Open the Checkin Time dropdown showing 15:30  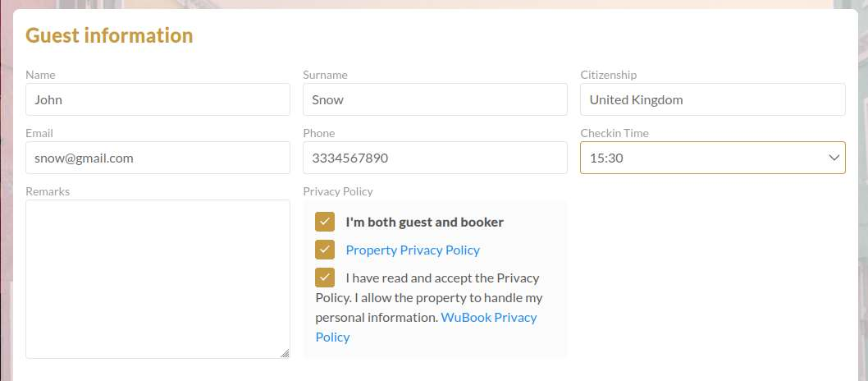pyautogui.click(x=712, y=158)
